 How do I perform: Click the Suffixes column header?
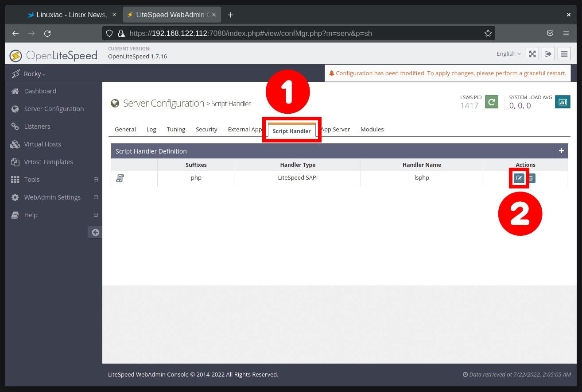click(196, 165)
